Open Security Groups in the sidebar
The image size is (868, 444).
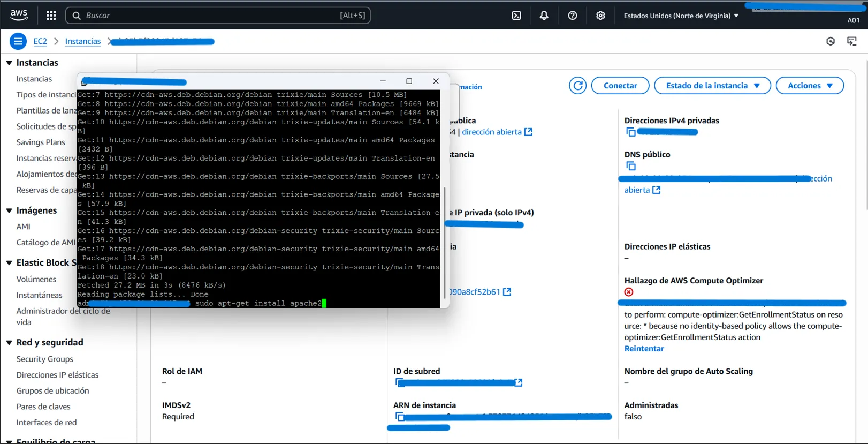click(44, 359)
